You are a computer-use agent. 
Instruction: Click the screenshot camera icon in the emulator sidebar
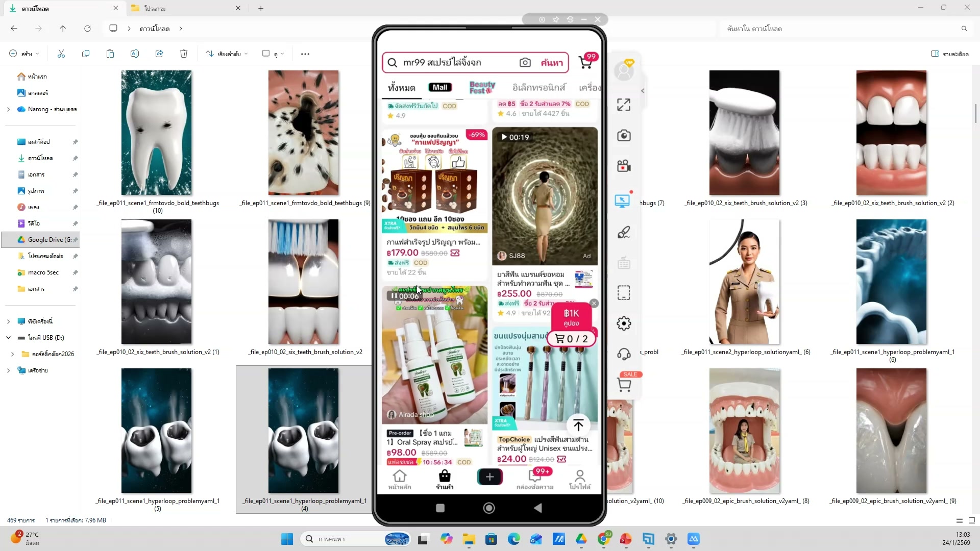point(624,136)
